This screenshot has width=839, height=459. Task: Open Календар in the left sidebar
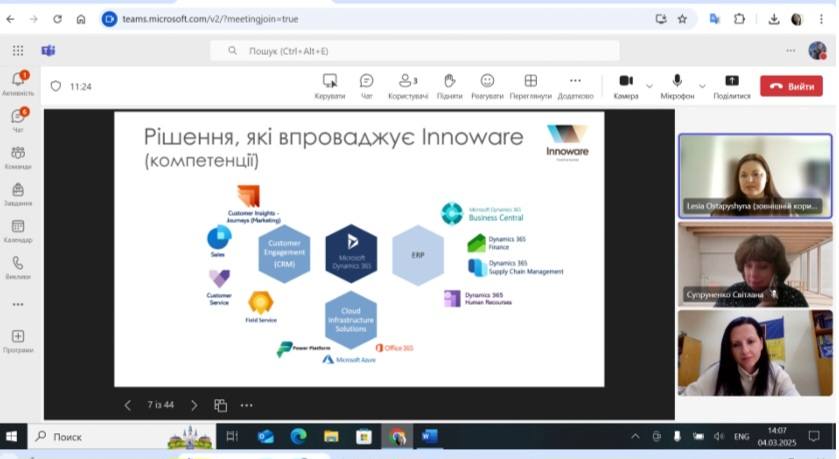point(18,231)
